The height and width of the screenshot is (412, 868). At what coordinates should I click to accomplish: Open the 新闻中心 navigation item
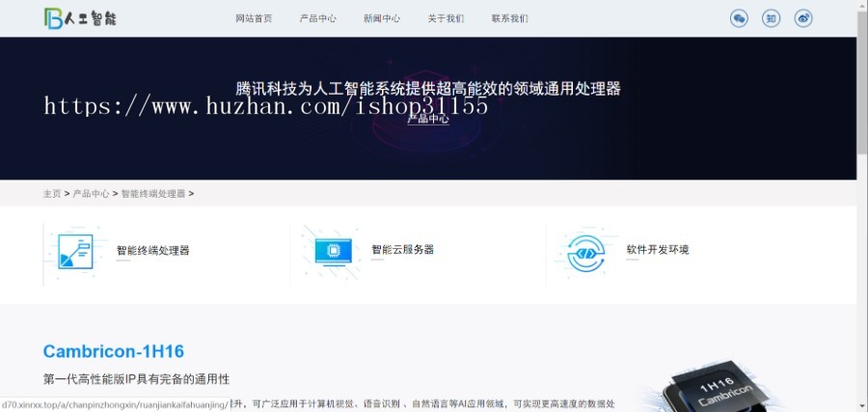point(382,18)
